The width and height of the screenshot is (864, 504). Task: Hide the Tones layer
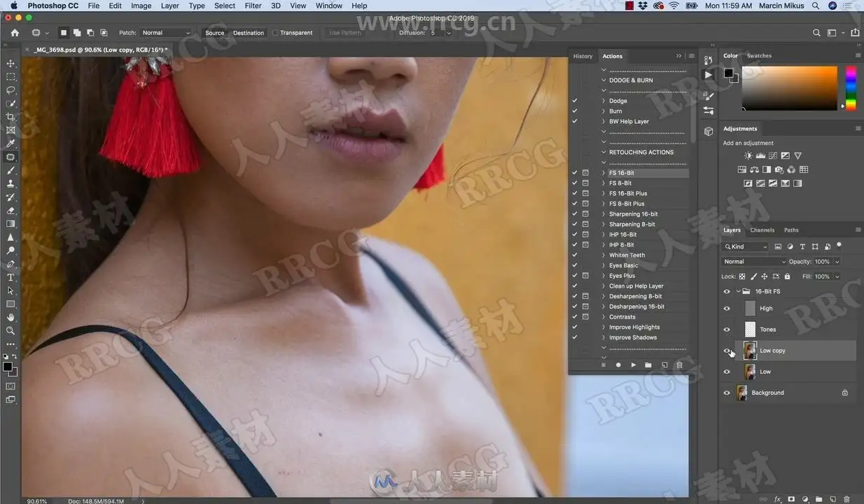point(727,330)
